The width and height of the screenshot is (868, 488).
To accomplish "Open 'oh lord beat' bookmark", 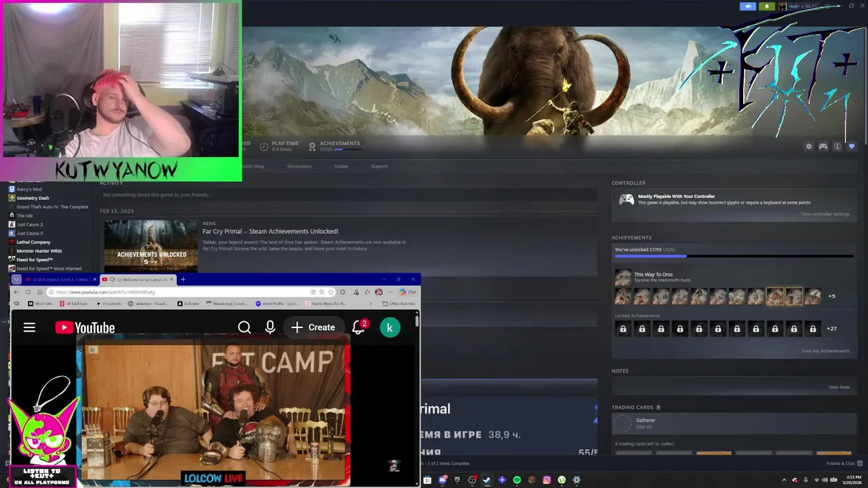I will tap(74, 304).
